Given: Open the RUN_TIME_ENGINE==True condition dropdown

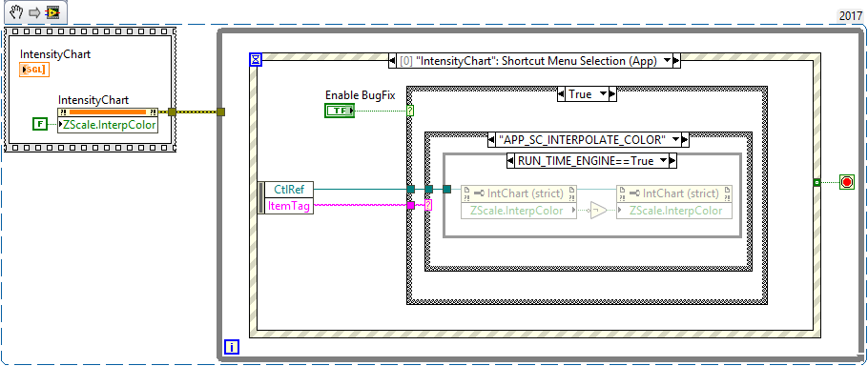Looking at the screenshot, I should 664,161.
